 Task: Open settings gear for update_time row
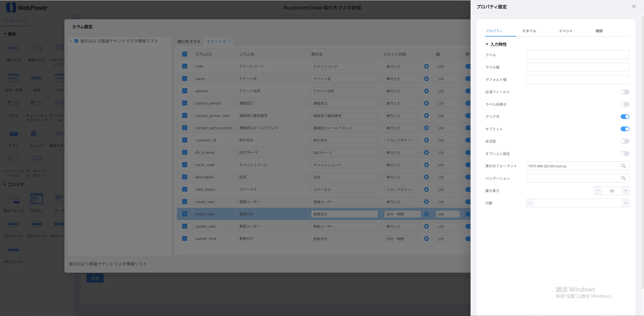(426, 239)
